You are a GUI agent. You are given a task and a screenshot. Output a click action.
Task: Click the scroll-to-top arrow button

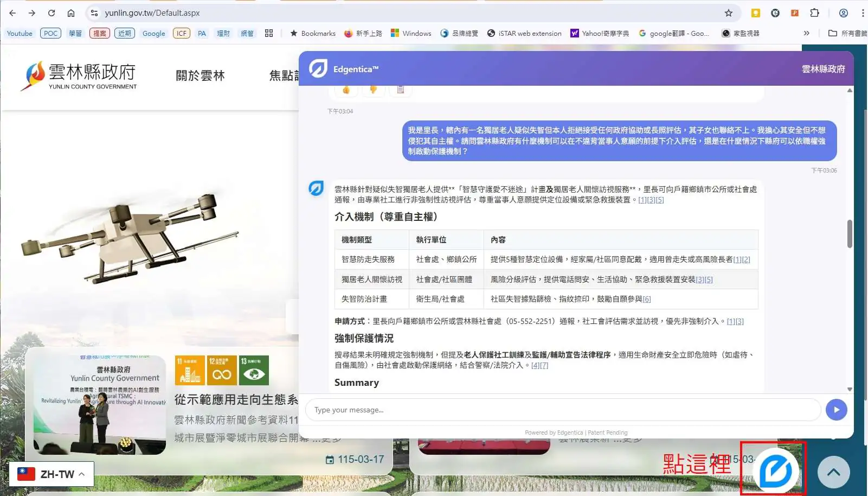833,472
